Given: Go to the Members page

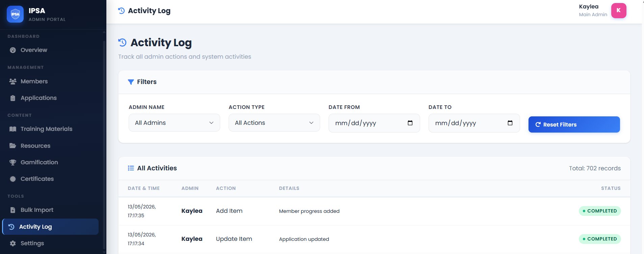Looking at the screenshot, I should pos(51,81).
